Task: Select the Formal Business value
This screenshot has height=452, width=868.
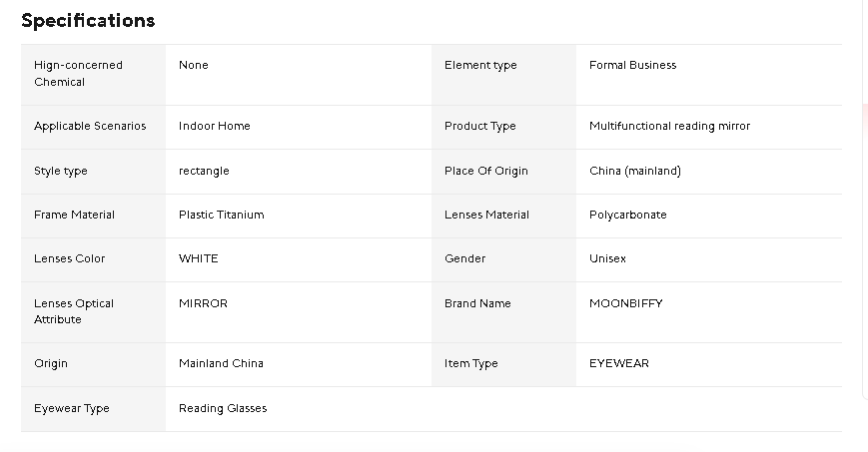Action: point(632,66)
